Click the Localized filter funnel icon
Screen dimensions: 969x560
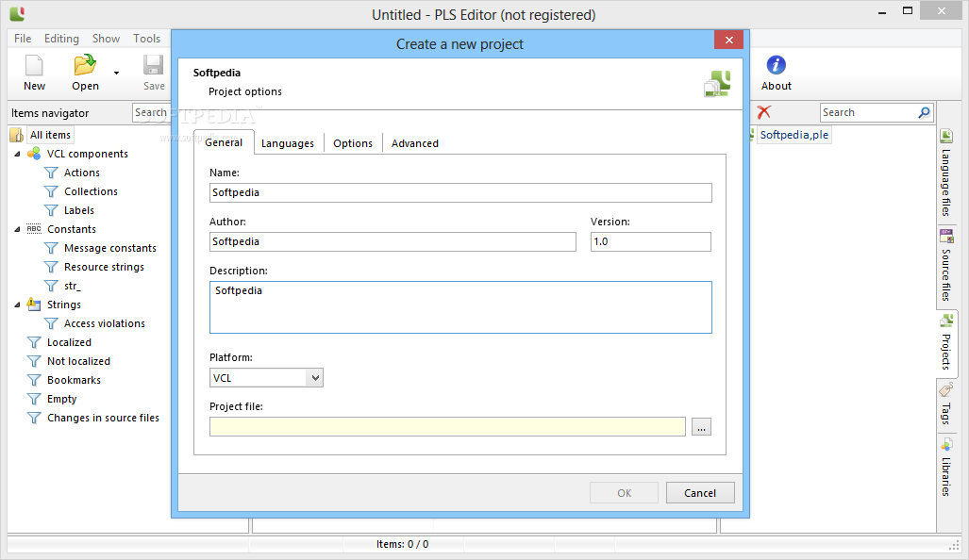pyautogui.click(x=34, y=342)
